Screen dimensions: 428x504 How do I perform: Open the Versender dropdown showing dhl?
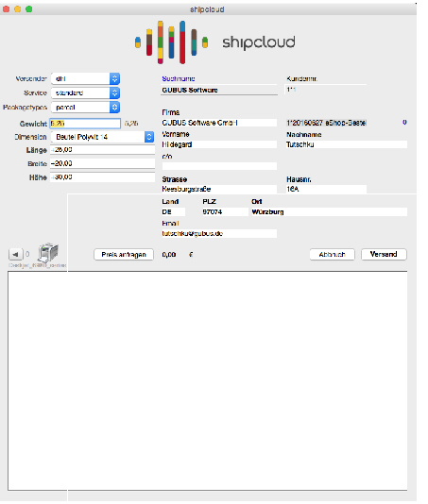click(85, 78)
